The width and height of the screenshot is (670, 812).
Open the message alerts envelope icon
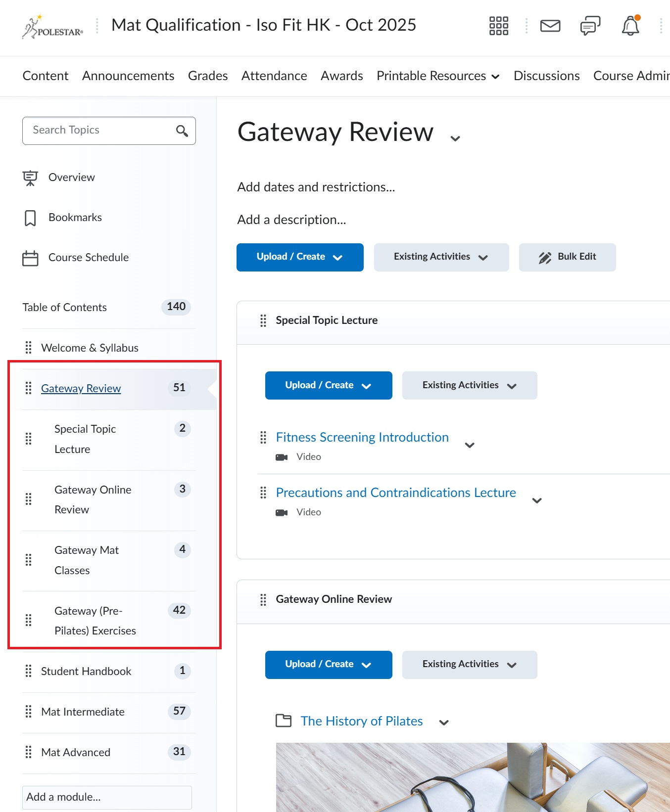coord(550,26)
